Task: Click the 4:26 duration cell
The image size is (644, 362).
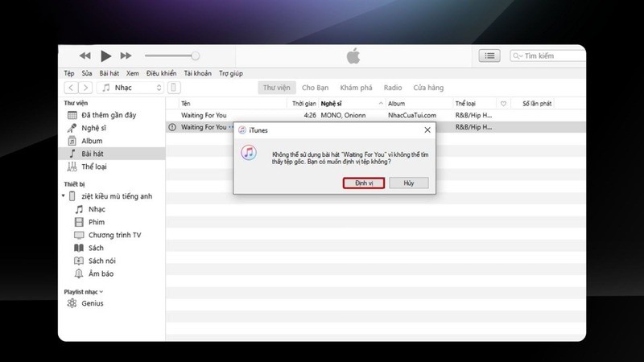Action: (310, 115)
